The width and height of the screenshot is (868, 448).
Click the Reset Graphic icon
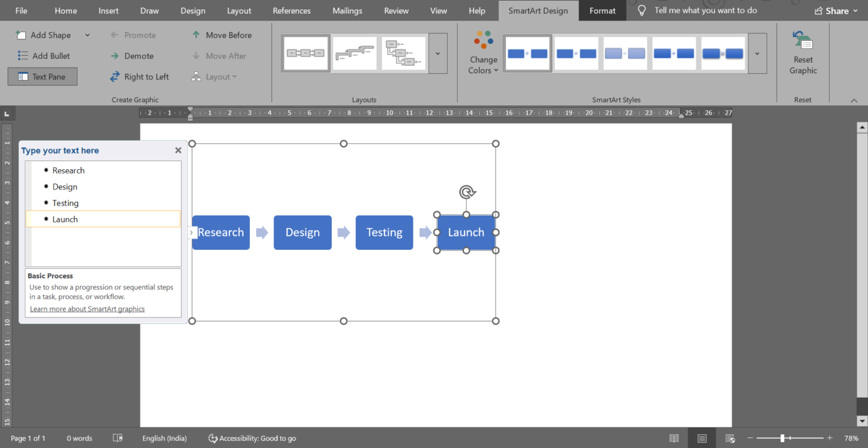coord(802,53)
